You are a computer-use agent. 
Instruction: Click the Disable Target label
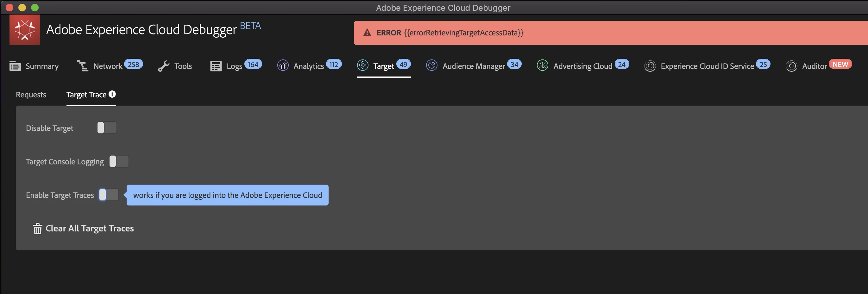[x=49, y=128]
